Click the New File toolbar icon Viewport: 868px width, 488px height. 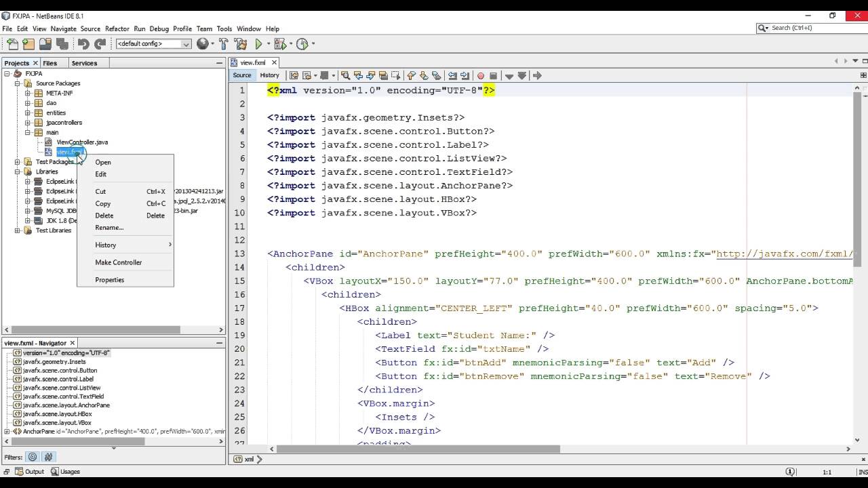[x=12, y=43]
